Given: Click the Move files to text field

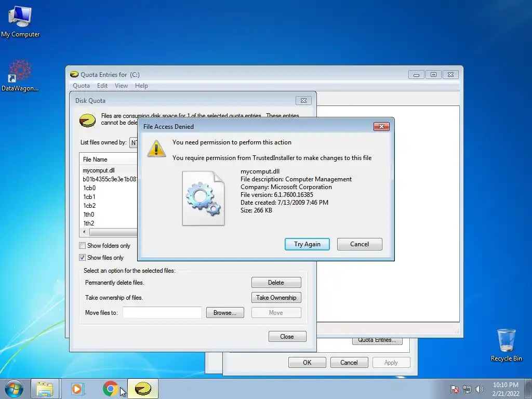Looking at the screenshot, I should click(x=162, y=313).
